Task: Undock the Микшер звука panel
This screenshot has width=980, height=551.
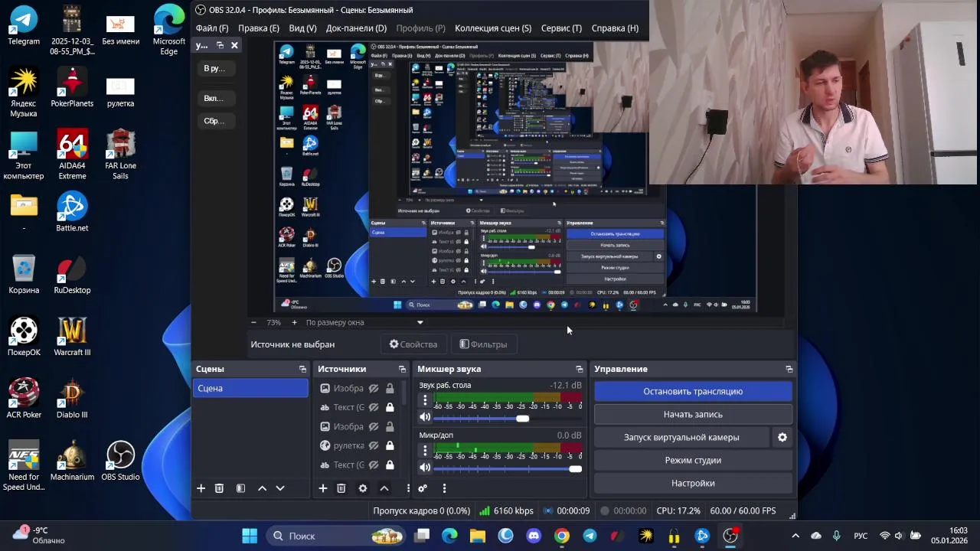Action: click(579, 369)
